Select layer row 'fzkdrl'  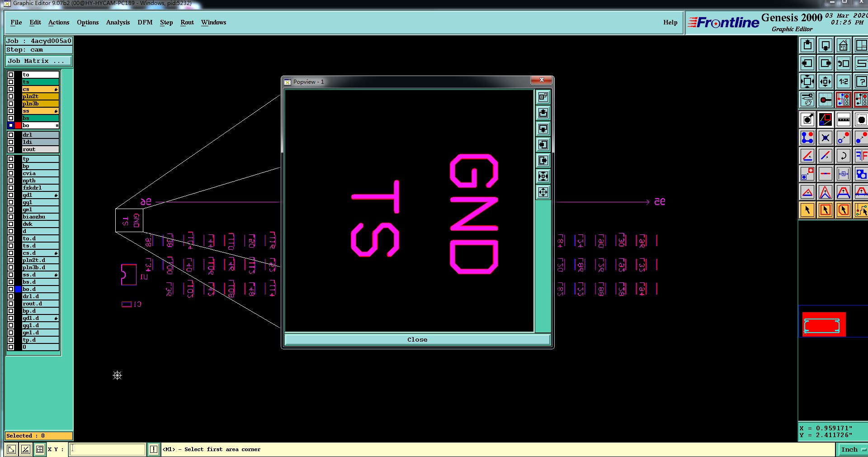[x=40, y=188]
